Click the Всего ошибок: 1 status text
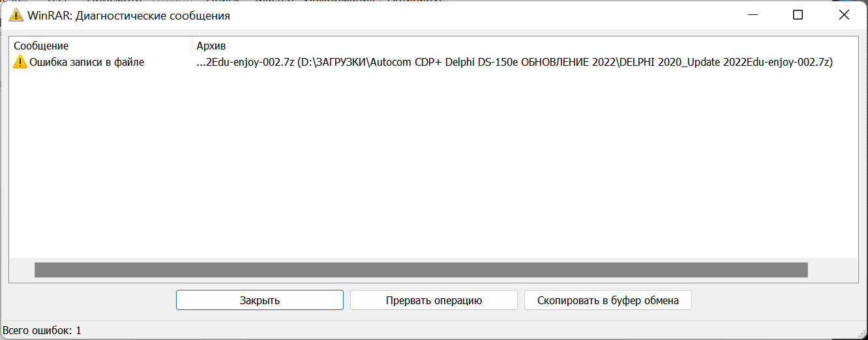Screen dimensions: 868x340 42,330
